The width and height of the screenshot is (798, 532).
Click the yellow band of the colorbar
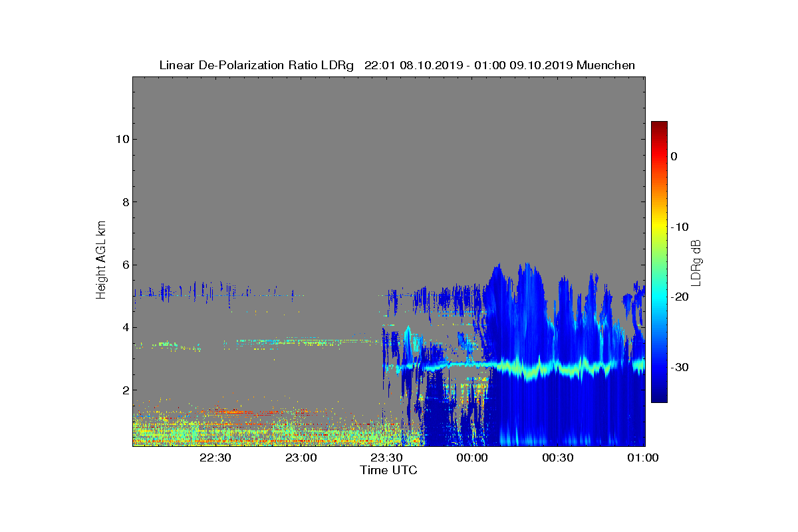coord(659,227)
